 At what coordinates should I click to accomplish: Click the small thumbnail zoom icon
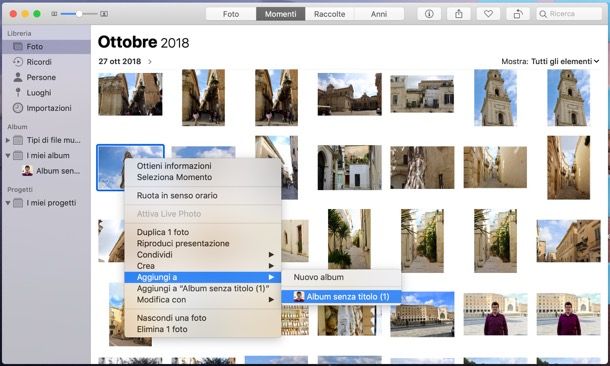54,14
